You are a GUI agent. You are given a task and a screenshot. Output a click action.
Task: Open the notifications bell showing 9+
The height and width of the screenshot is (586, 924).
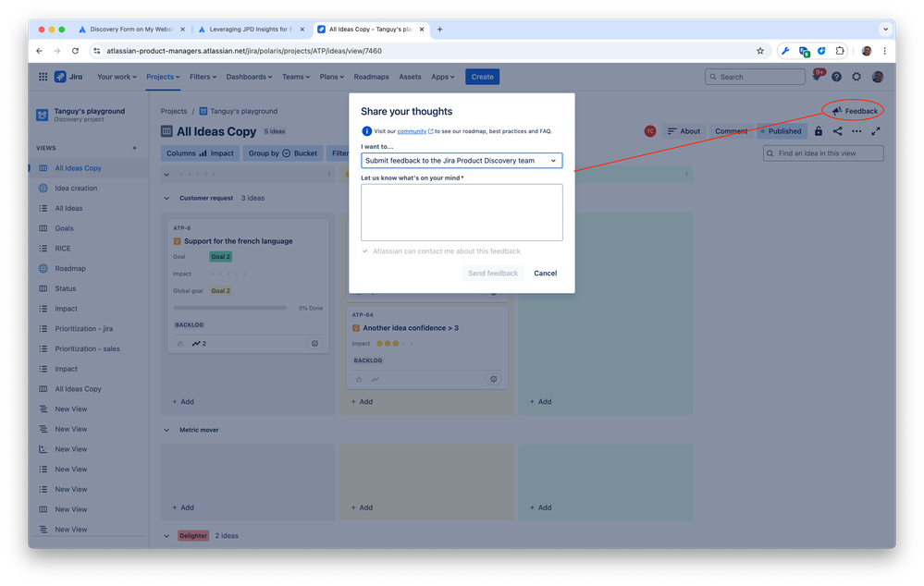click(816, 77)
